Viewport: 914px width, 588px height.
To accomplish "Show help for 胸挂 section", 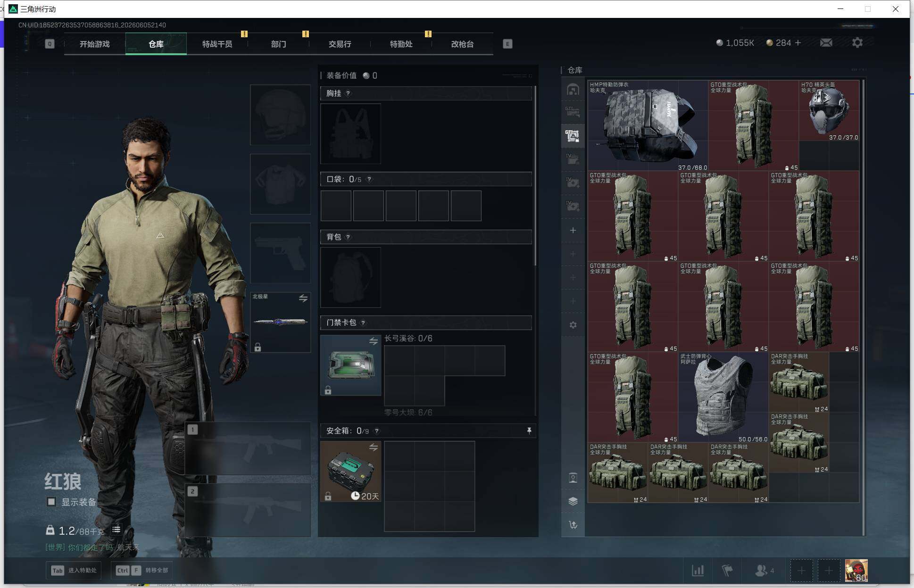I will [x=348, y=93].
